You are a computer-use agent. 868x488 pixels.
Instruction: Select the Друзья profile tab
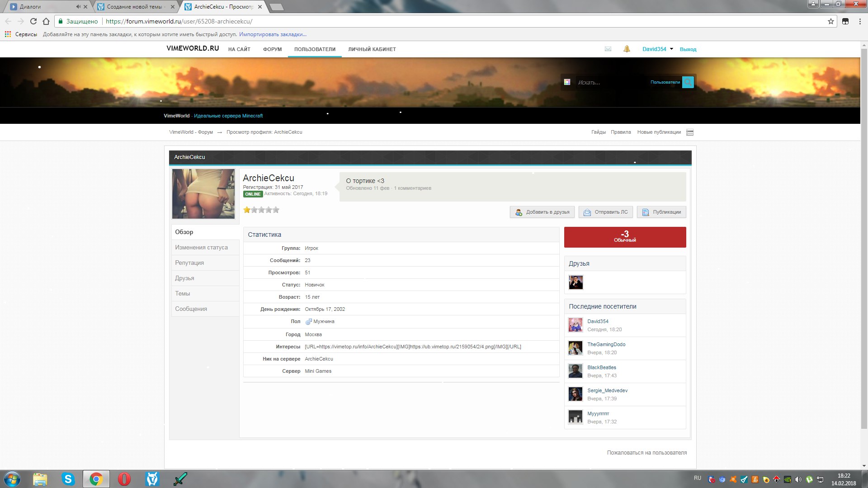pos(205,278)
